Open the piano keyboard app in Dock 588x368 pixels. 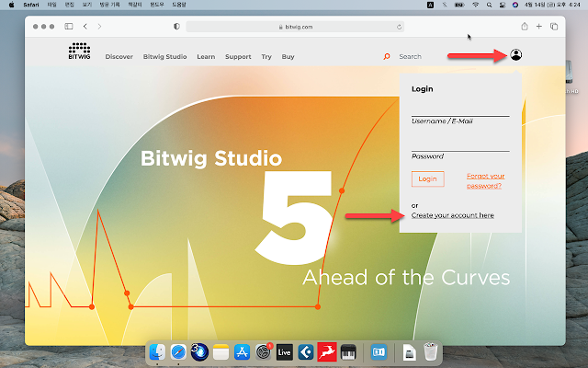(x=348, y=352)
